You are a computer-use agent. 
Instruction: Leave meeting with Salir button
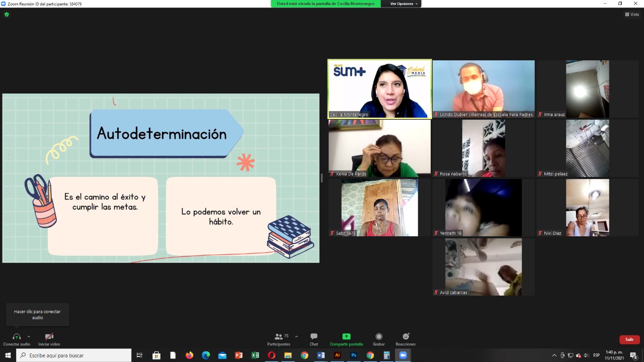pyautogui.click(x=629, y=339)
